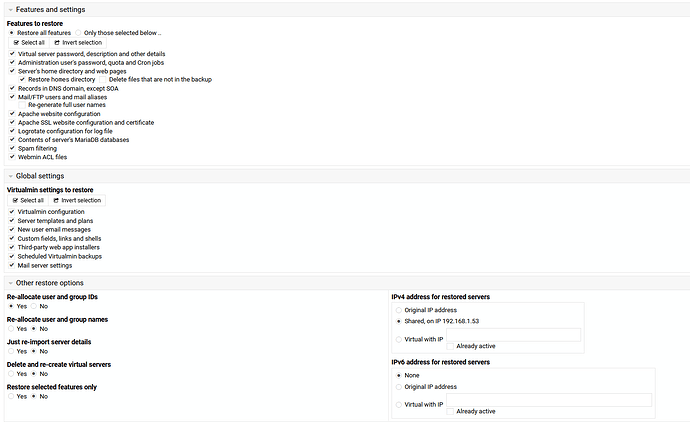Choose Original IP address for IPv4
The width and height of the screenshot is (690, 422).
[x=399, y=311]
